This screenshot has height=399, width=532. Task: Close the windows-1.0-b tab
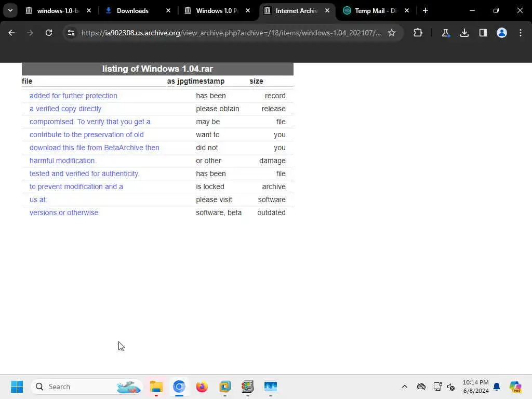(x=89, y=10)
